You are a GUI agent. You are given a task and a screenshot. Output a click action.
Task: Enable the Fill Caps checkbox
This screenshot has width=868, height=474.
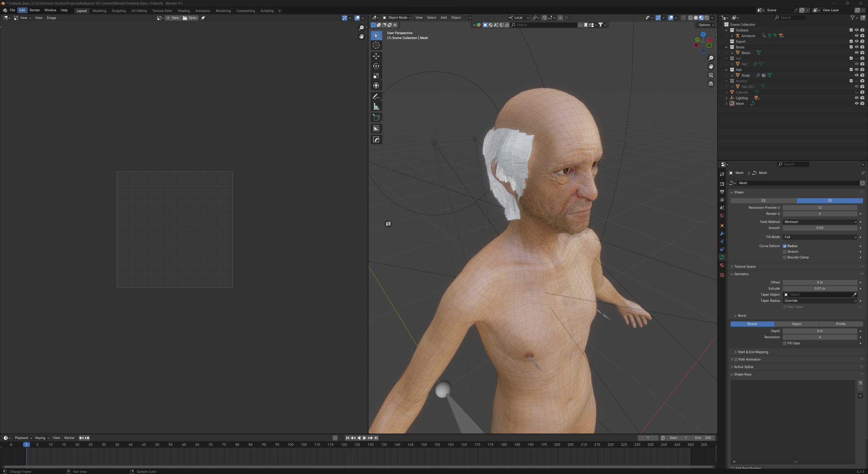pyautogui.click(x=785, y=343)
